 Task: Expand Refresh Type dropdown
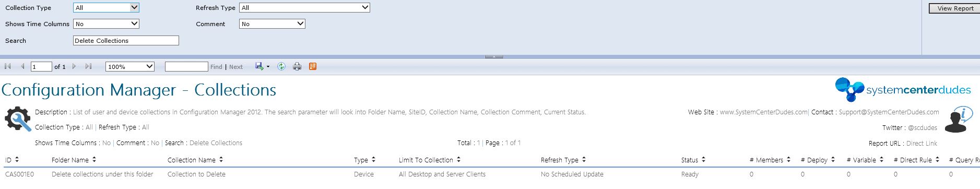tap(304, 7)
